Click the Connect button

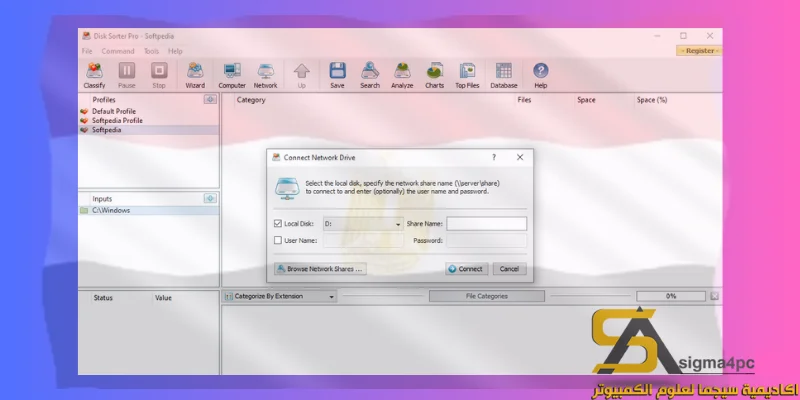point(466,269)
